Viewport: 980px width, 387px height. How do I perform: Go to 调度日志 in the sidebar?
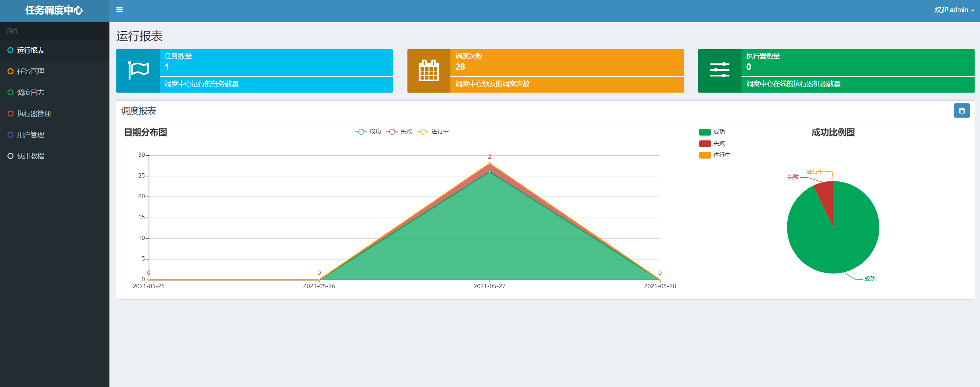(31, 93)
